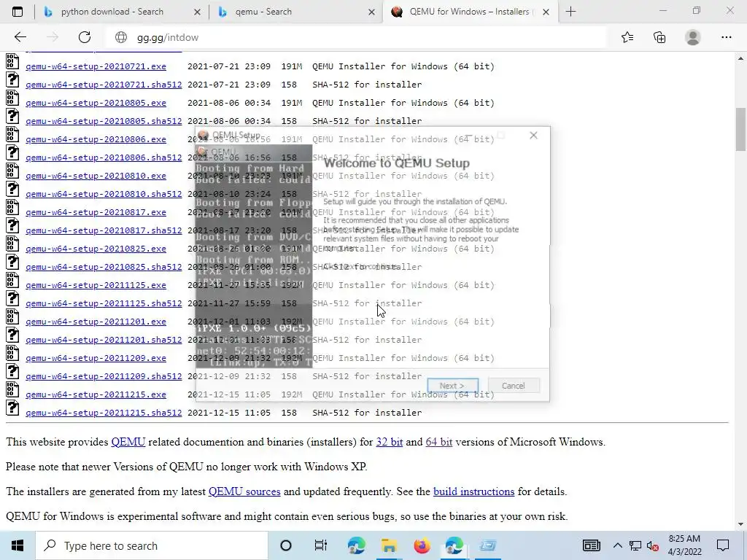747x560 pixels.
Task: Close the QEMU Setup window
Action: click(x=533, y=136)
